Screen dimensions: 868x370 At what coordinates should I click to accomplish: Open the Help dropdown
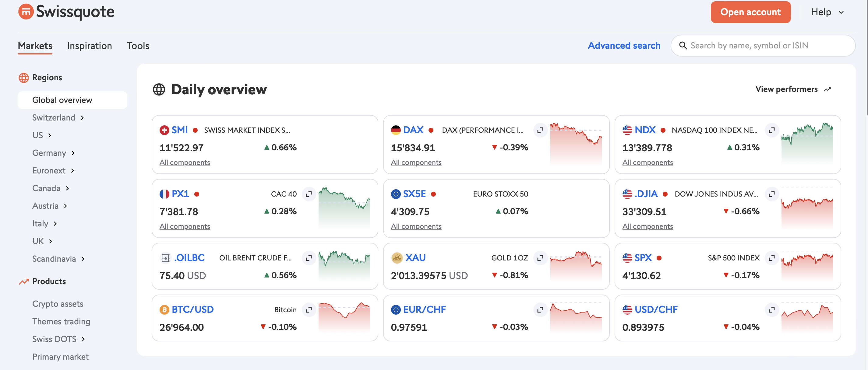tap(827, 12)
